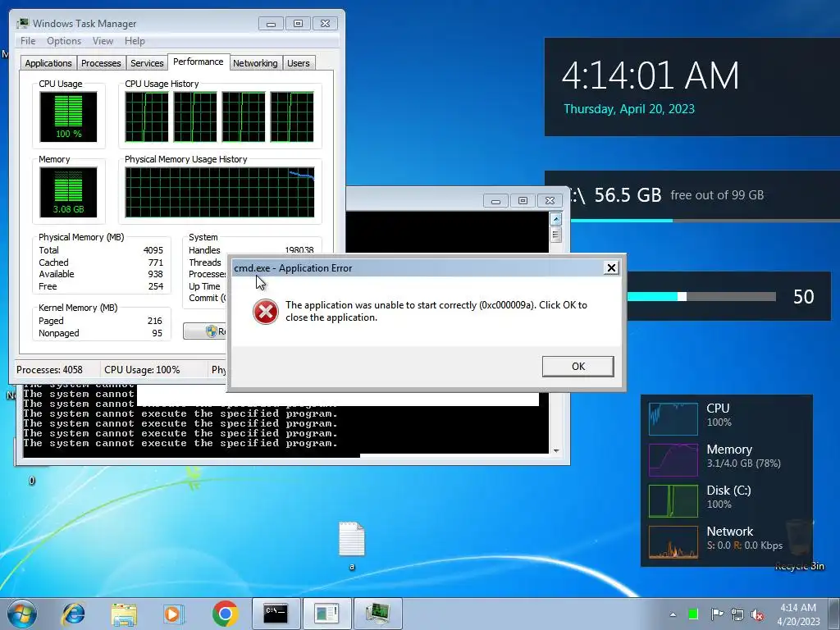Open the Recycle Bin desktop icon
This screenshot has height=630, width=840.
coord(800,544)
